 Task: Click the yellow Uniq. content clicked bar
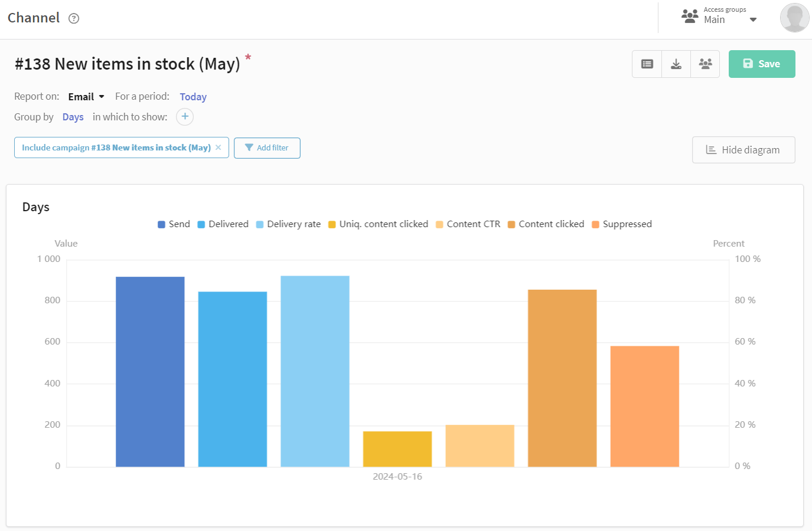pyautogui.click(x=397, y=449)
